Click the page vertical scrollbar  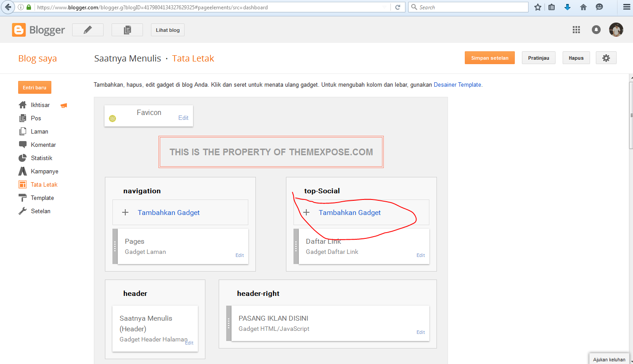click(630, 115)
